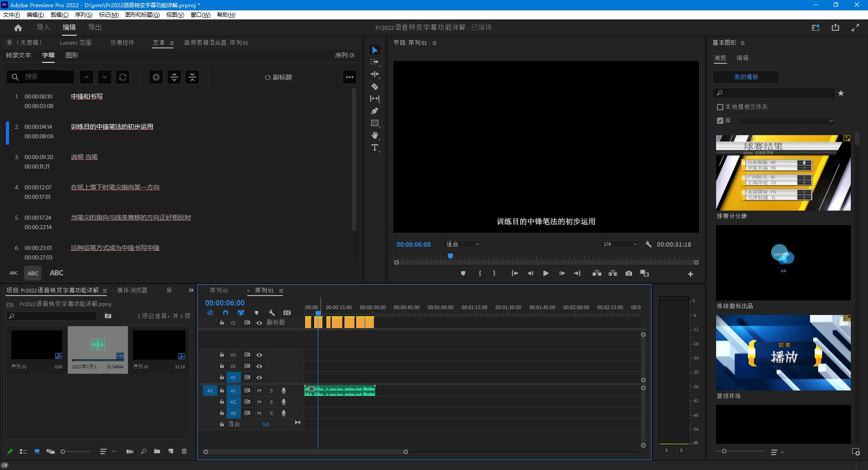This screenshot has height=470, width=868.
Task: Click the My Templates button (我的模板)
Action: pos(746,77)
